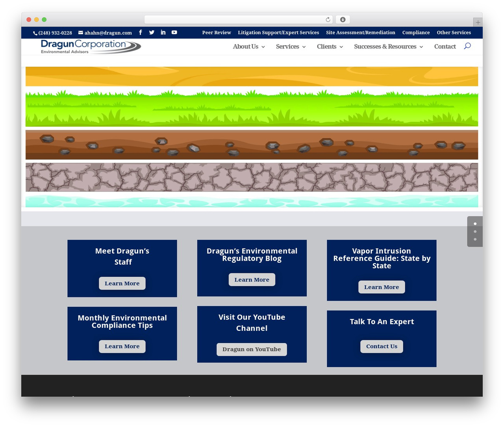Expand the Successes & Resources dropdown
This screenshot has height=427, width=504.
[x=389, y=46]
